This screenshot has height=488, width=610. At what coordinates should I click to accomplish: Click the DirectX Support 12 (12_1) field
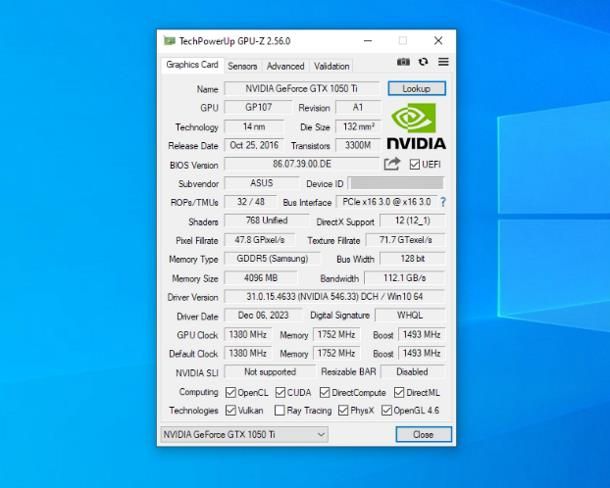coord(413,221)
